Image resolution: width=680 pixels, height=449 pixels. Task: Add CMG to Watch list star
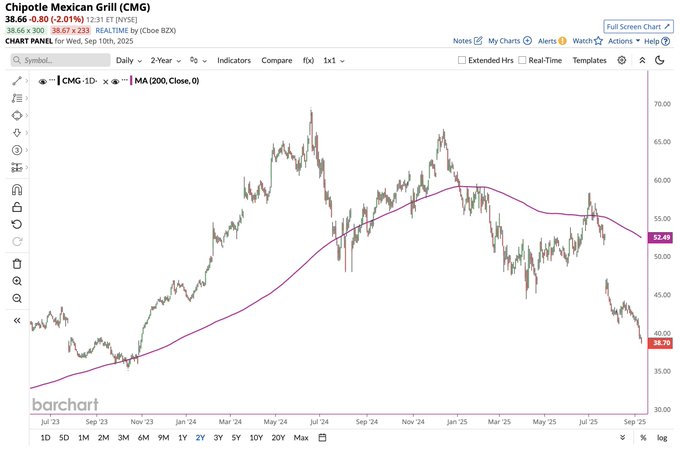pyautogui.click(x=598, y=41)
